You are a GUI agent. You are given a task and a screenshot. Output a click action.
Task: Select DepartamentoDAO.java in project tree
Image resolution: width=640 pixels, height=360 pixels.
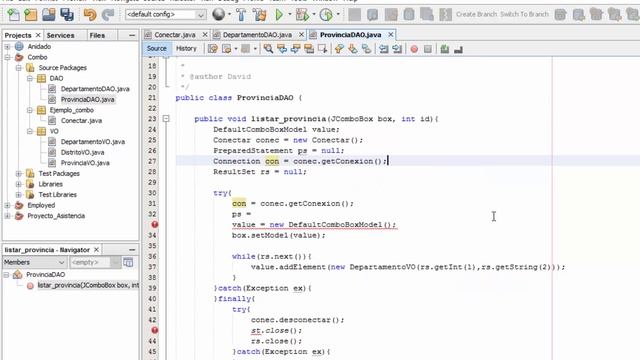click(x=95, y=89)
